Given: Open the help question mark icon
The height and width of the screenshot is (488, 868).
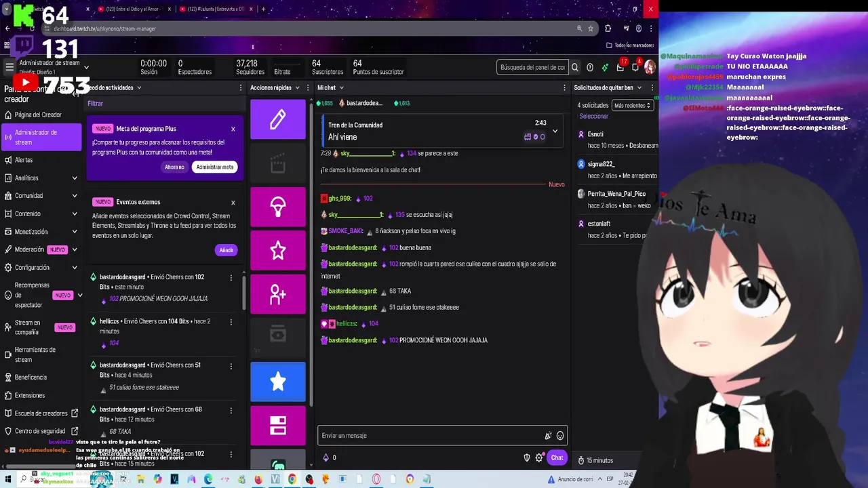Looking at the screenshot, I should point(590,67).
